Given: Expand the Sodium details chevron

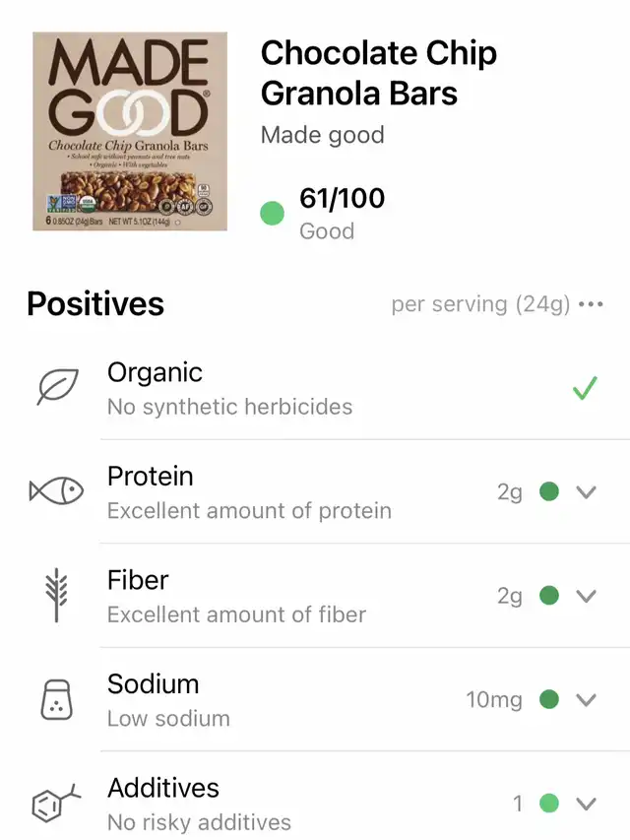Looking at the screenshot, I should click(587, 700).
